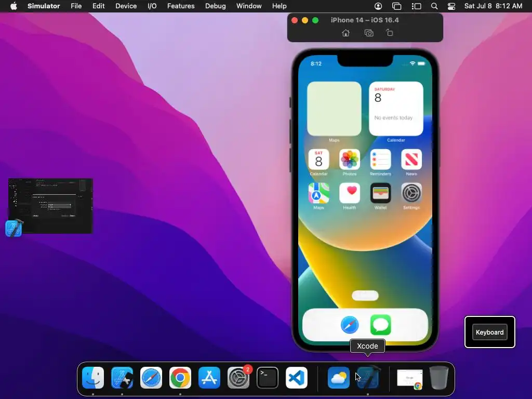
Task: Click the Xcode icon in the Dock
Action: (x=368, y=378)
